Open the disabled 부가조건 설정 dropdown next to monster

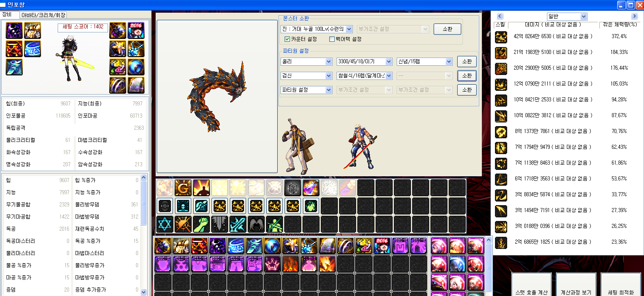coord(393,29)
